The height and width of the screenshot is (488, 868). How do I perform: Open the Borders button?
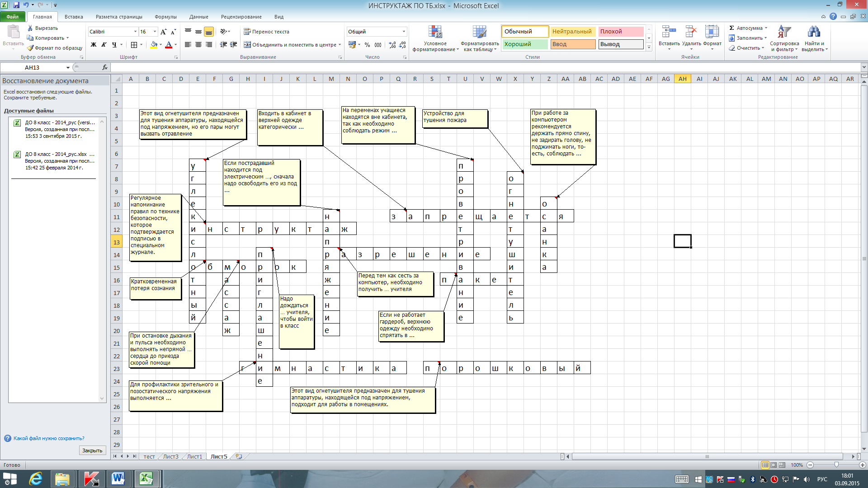pyautogui.click(x=134, y=45)
